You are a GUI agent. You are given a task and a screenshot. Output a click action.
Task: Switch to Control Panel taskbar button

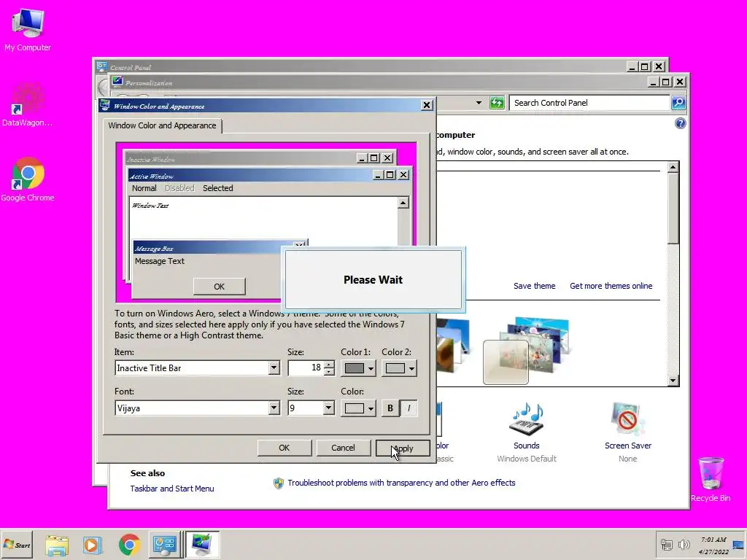(165, 545)
